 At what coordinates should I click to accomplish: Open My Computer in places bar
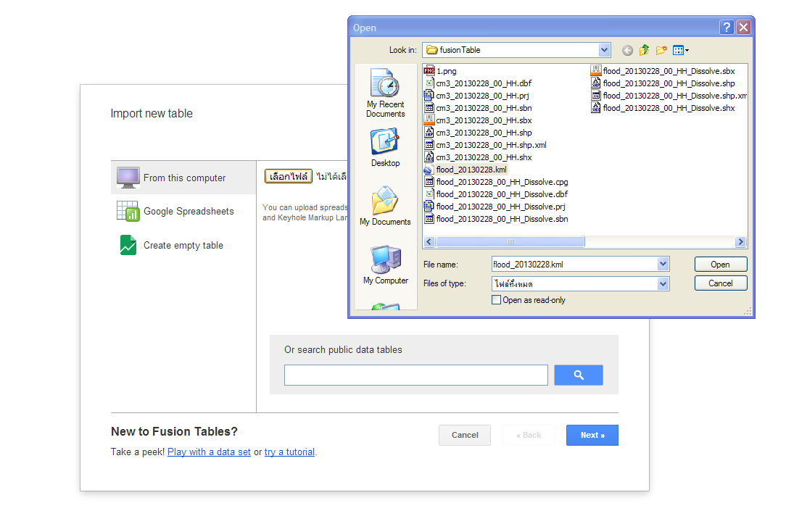[386, 265]
